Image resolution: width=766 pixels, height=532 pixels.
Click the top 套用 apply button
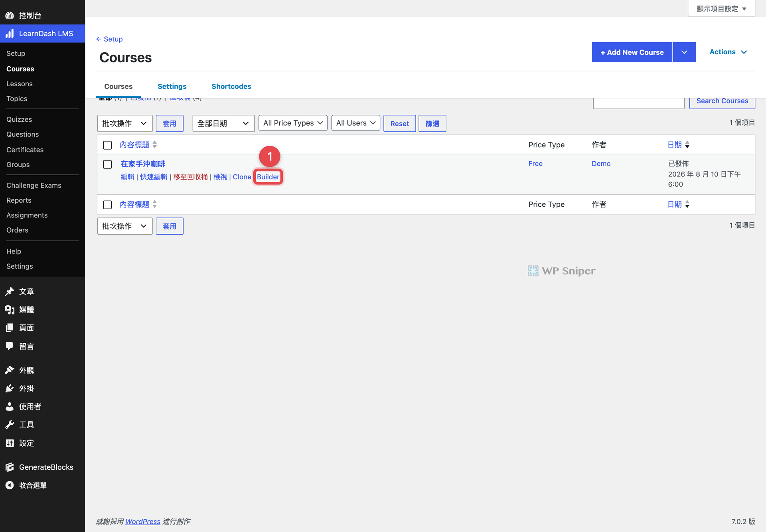(170, 123)
